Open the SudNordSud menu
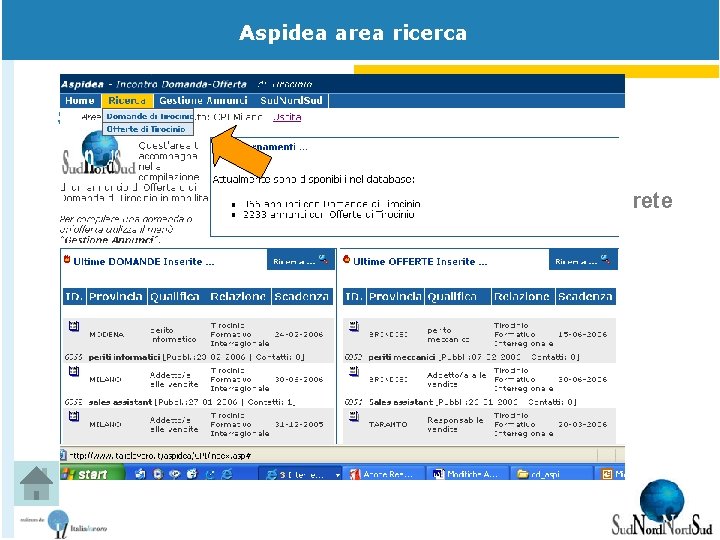This screenshot has width=720, height=540. (291, 101)
